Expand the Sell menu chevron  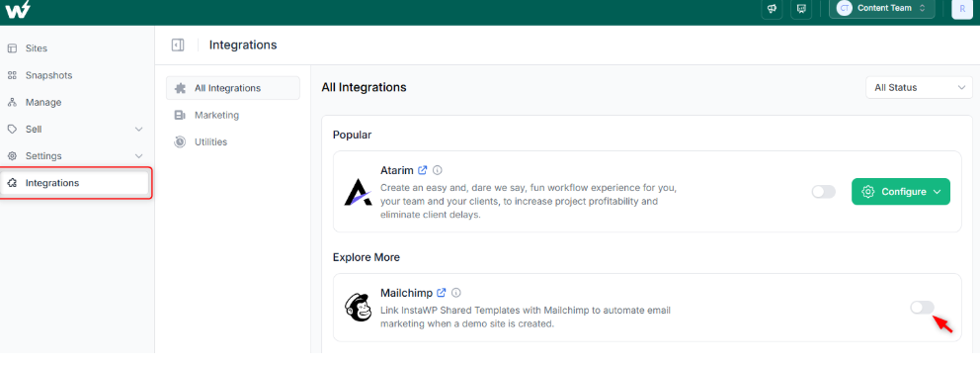coord(138,129)
